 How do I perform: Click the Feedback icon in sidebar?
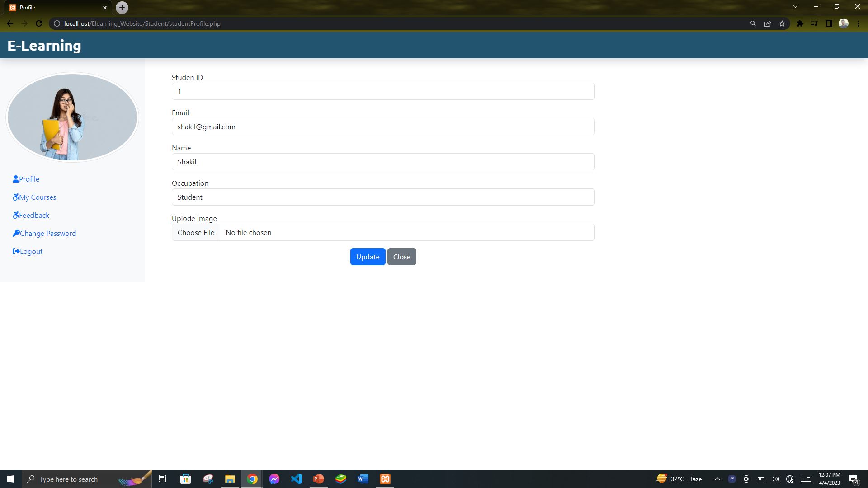(x=15, y=215)
